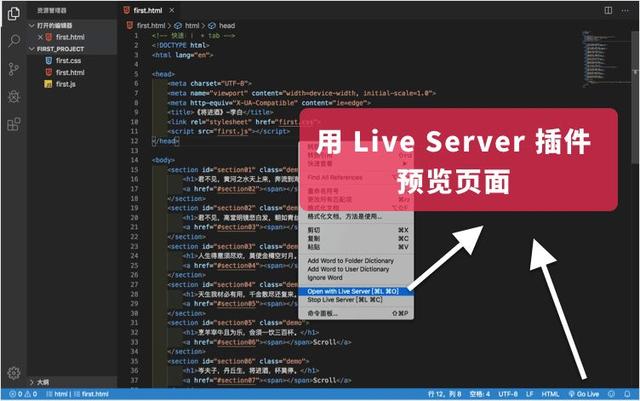Open the notifications bell in status bar
The width and height of the screenshot is (640, 401).
(627, 394)
